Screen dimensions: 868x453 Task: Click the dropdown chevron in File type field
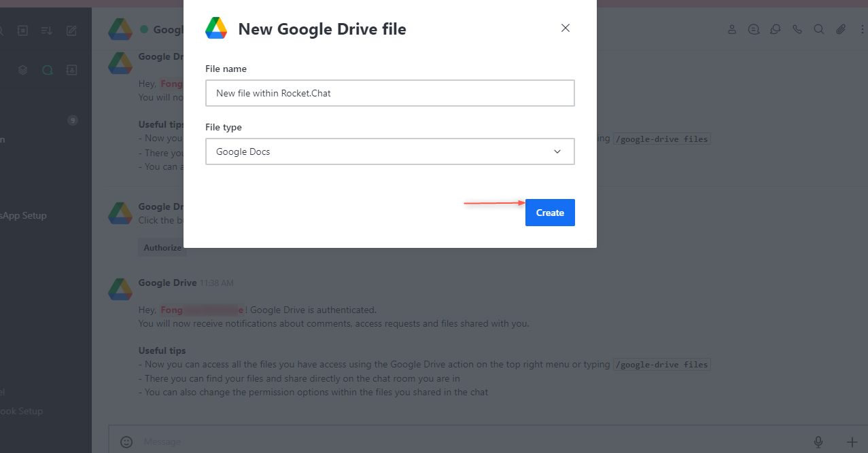(x=557, y=151)
